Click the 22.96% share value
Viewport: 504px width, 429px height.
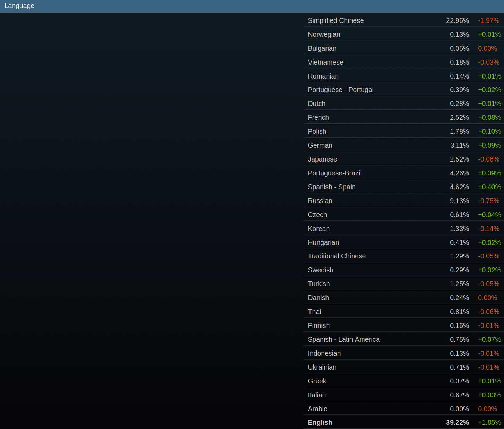point(457,20)
